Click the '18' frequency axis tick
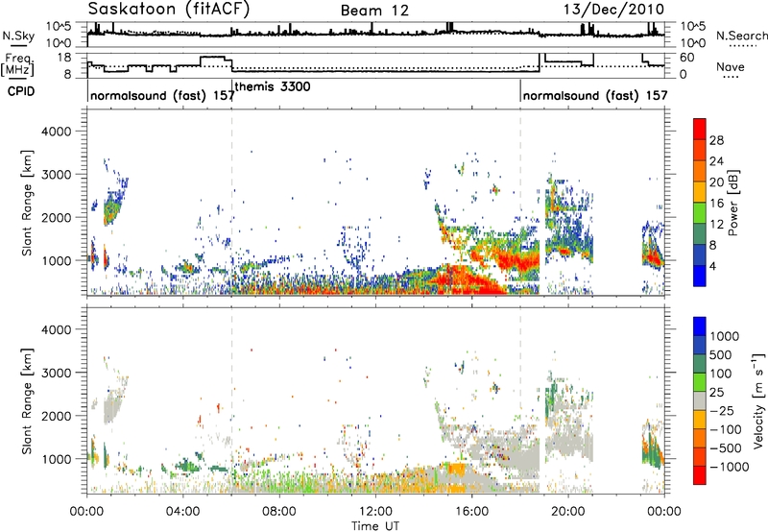 click(64, 58)
